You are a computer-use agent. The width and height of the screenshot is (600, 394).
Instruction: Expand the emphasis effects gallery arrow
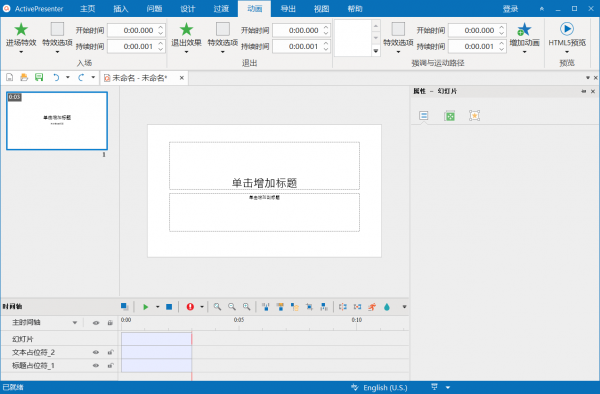click(376, 51)
